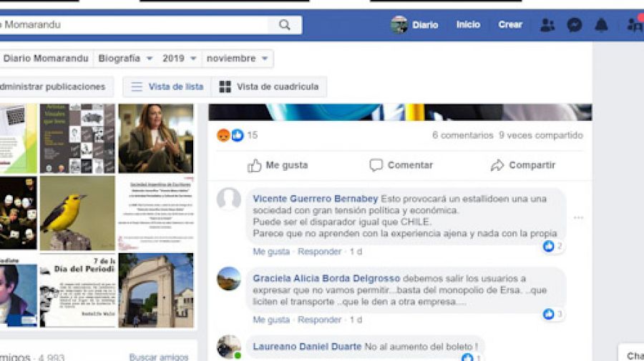Open Crear in top navigation
The width and height of the screenshot is (644, 361).
click(x=510, y=24)
